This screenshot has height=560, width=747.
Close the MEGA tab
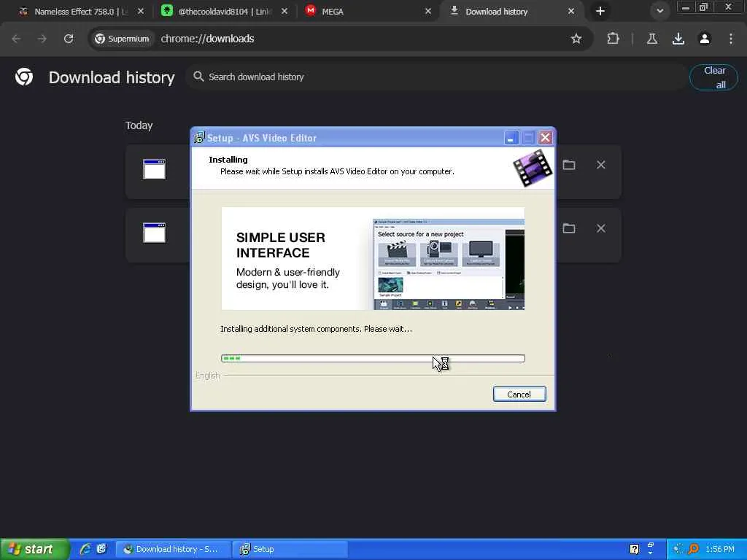click(x=428, y=11)
